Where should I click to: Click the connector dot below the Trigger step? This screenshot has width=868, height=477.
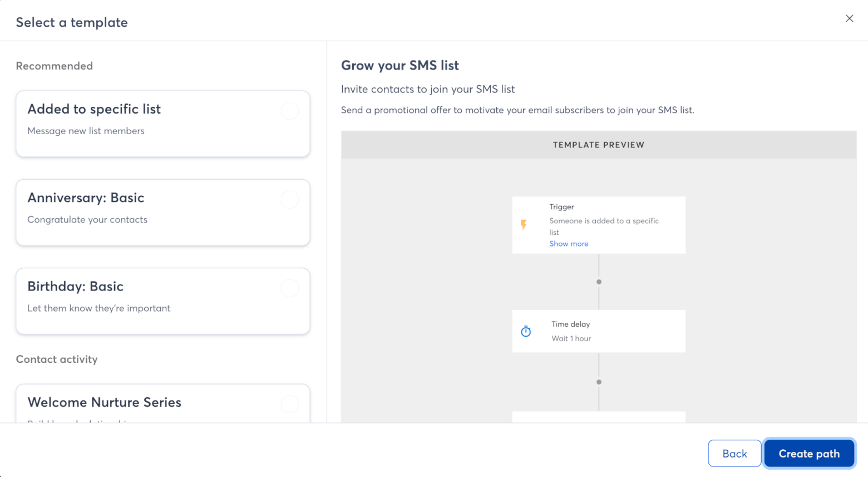point(599,282)
